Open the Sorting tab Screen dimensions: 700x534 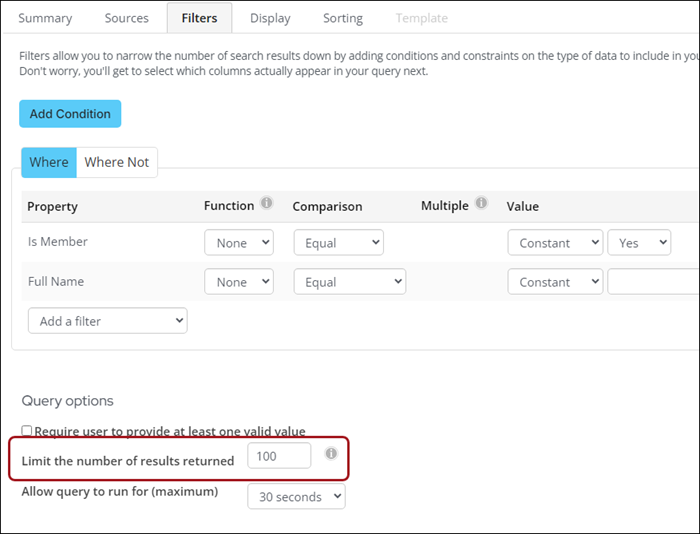[x=343, y=18]
